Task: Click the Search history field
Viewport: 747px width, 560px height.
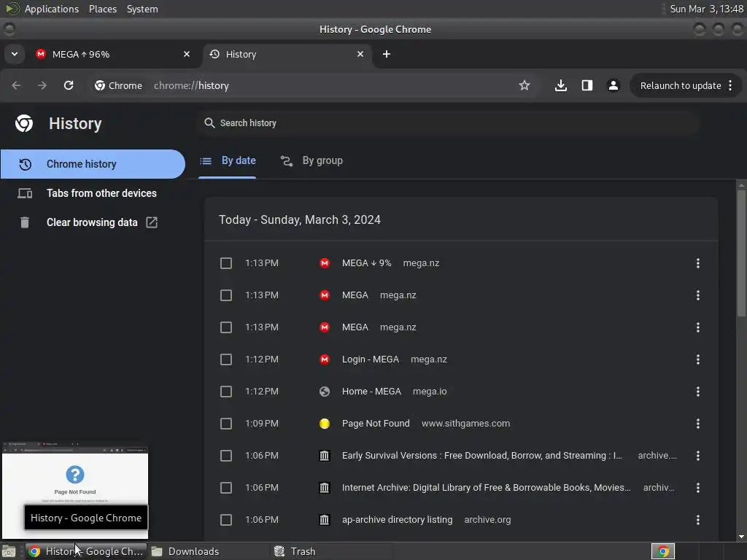Action: [447, 122]
